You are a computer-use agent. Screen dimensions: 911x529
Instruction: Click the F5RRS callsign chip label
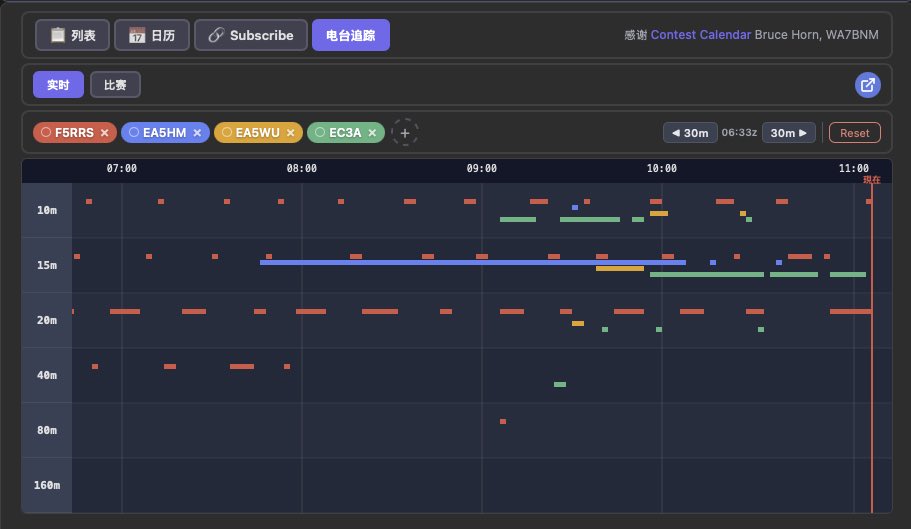[74, 133]
